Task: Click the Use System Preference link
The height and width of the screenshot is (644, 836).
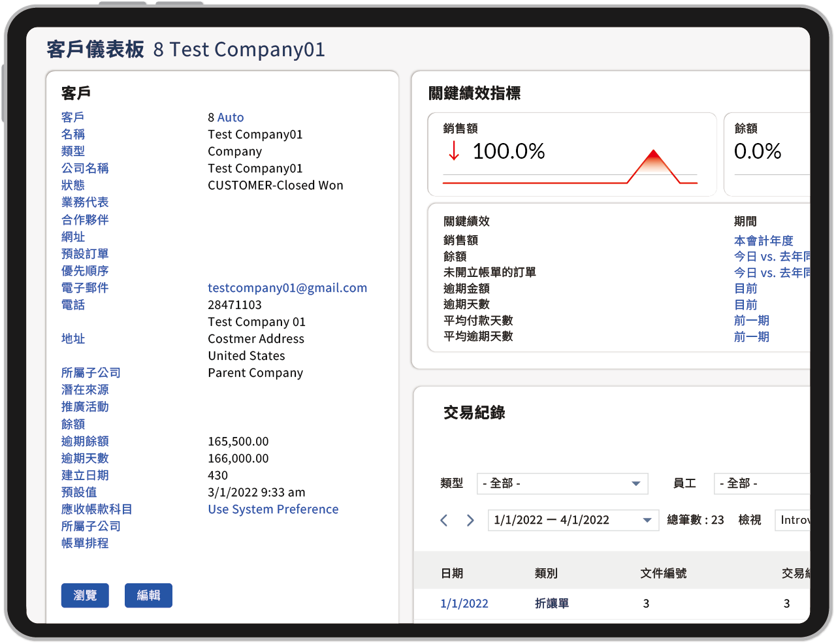Action: pyautogui.click(x=273, y=509)
